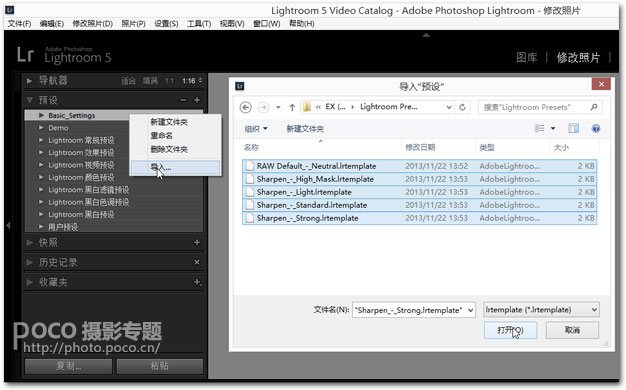
Task: Collapse the Presets panel
Action: (x=30, y=100)
